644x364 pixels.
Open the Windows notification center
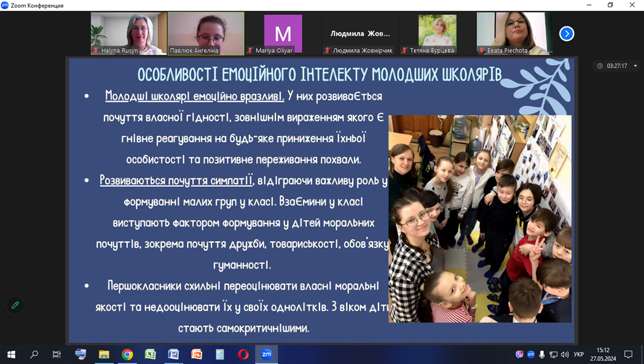[628, 354]
